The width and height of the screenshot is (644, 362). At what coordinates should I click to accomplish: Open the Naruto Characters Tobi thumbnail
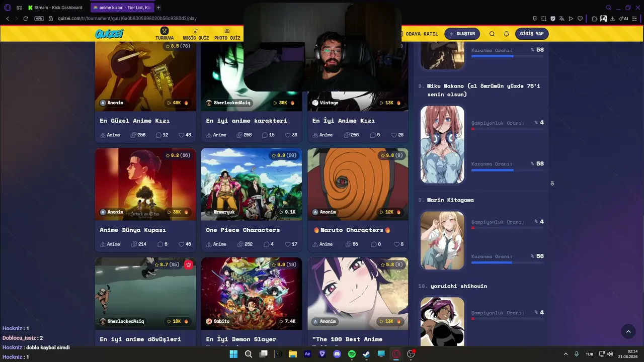tap(358, 185)
